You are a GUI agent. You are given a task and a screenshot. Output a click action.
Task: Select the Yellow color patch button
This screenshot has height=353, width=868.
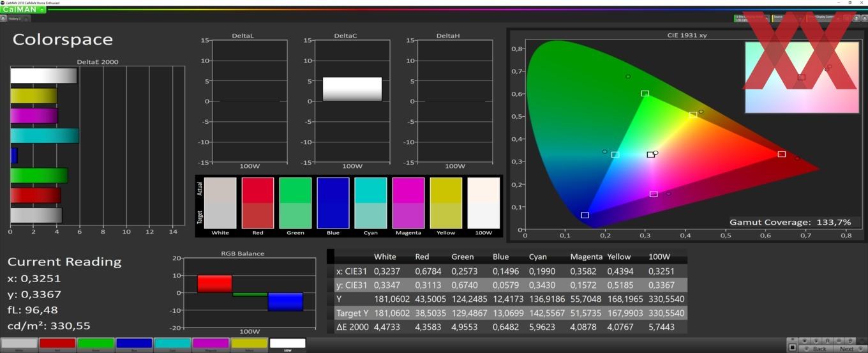[249, 344]
